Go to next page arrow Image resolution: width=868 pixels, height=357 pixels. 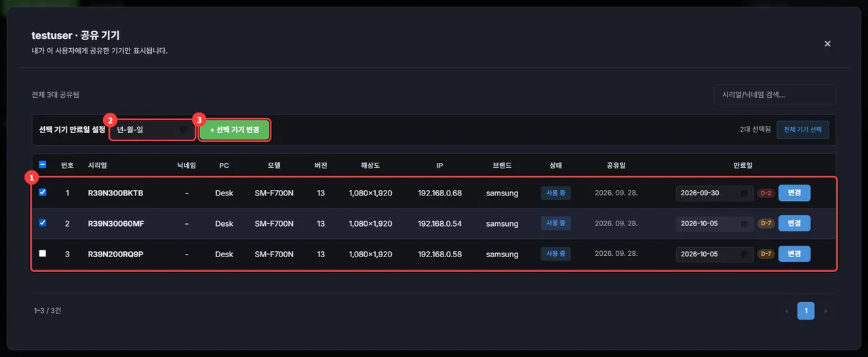[825, 311]
